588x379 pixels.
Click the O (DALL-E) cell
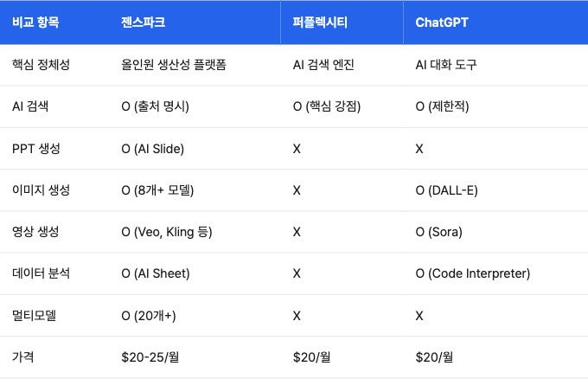pos(447,190)
